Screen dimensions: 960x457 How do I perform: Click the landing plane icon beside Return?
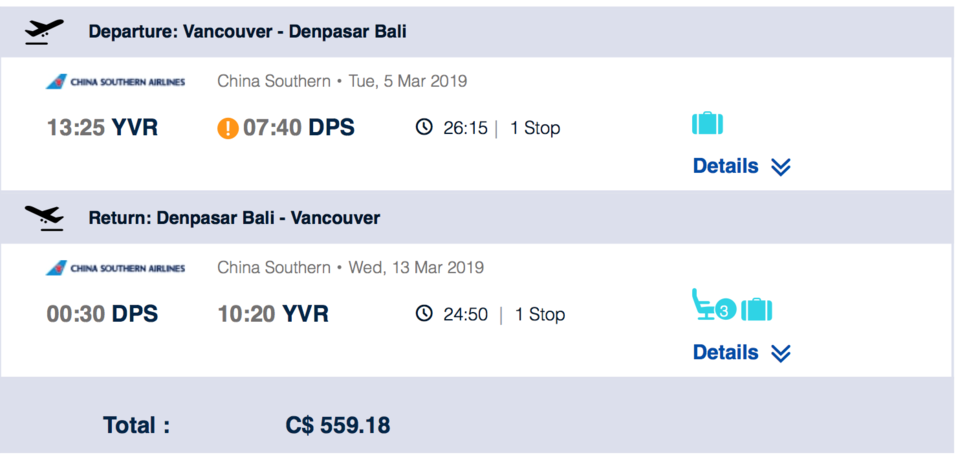tap(44, 217)
